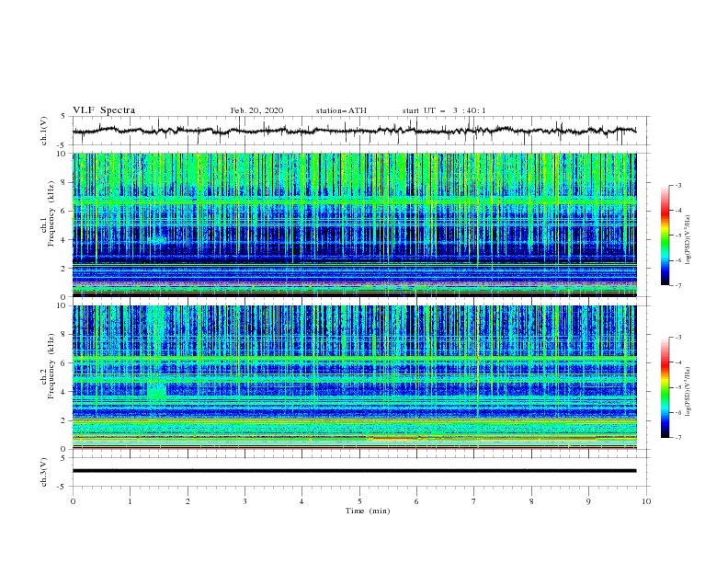This screenshot has width=728, height=563.
Task: Select the upper "log(PSD)(V²/Hz)" colorbar label
Action: click(x=688, y=240)
